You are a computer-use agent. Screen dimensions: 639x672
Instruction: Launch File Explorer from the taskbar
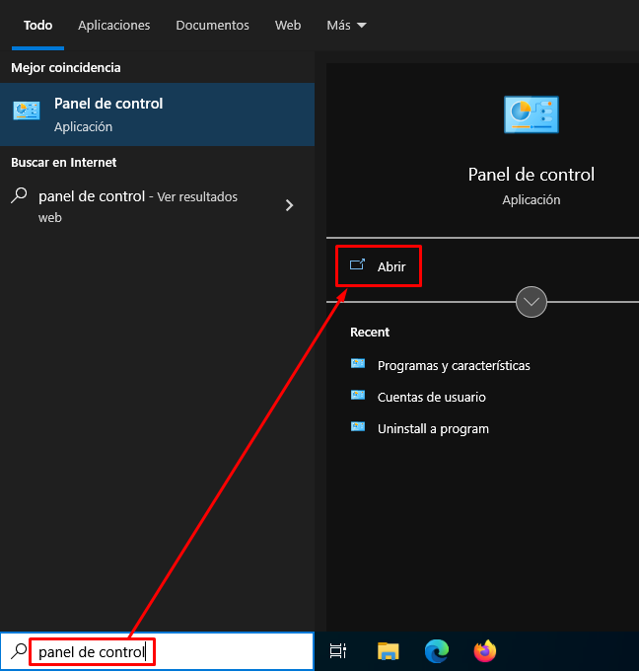point(388,651)
